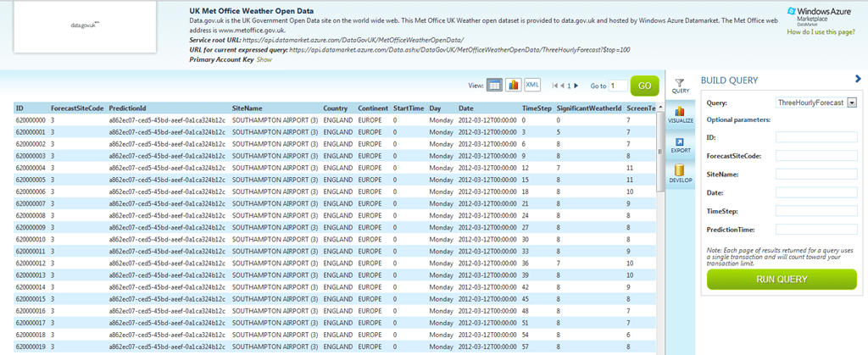Image resolution: width=868 pixels, height=355 pixels.
Task: Focus the Go to page number field
Action: click(618, 86)
